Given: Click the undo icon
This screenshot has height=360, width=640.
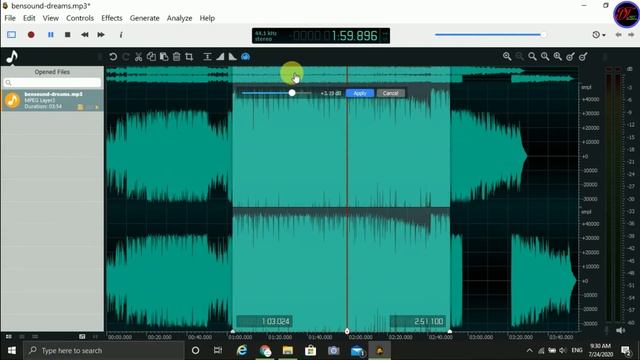Looking at the screenshot, I should pos(113,57).
